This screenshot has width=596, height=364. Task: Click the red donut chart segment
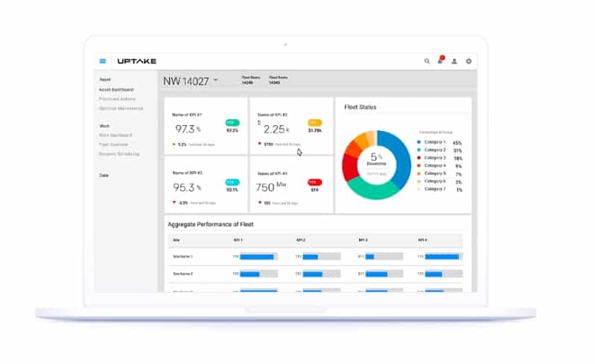click(x=349, y=167)
